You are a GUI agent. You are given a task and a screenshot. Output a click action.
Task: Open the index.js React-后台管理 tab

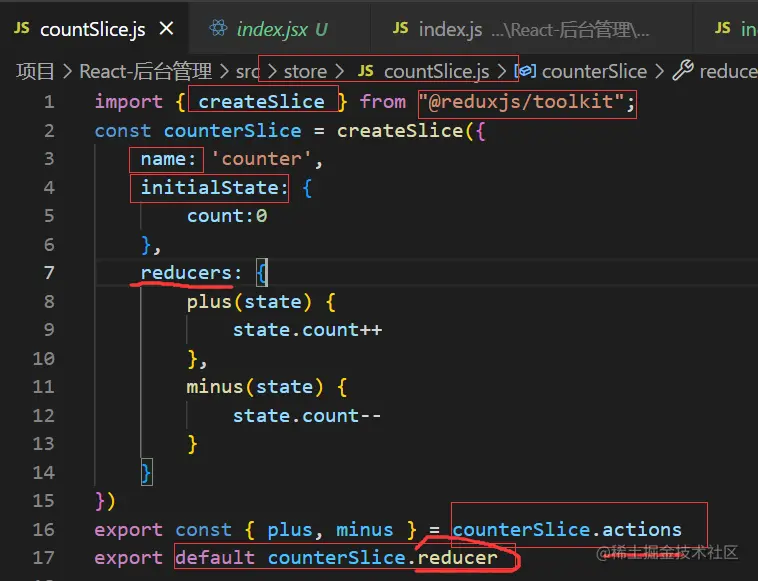pyautogui.click(x=532, y=29)
